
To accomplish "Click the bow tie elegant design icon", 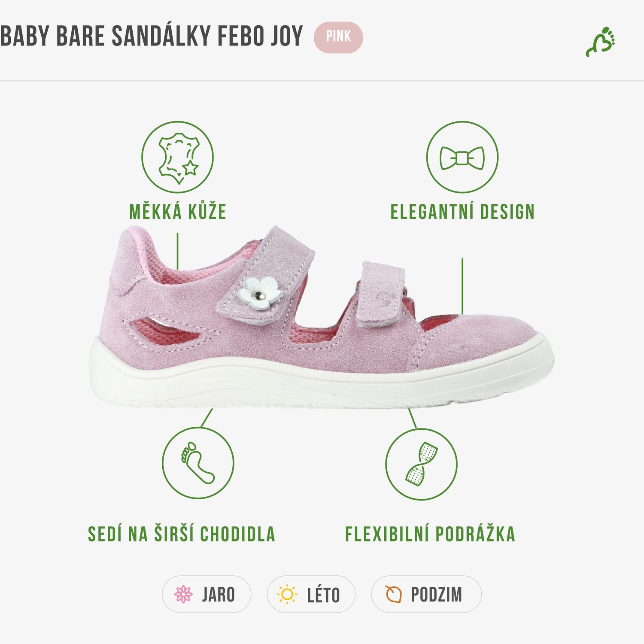I will tap(462, 157).
